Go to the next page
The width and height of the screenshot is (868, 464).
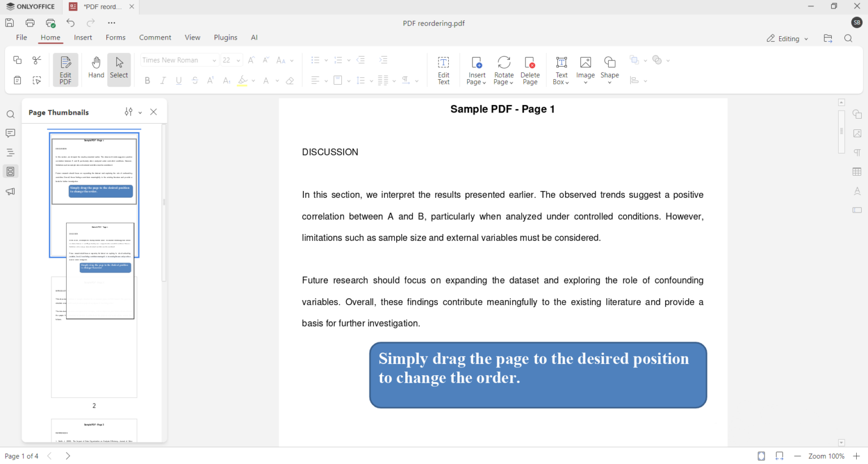[67, 456]
